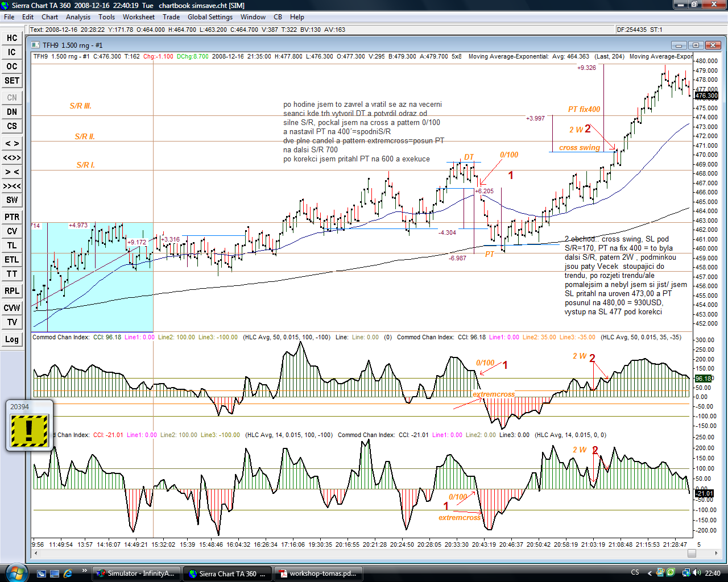Click the ETL toolbar button
The height and width of the screenshot is (582, 728).
click(12, 260)
